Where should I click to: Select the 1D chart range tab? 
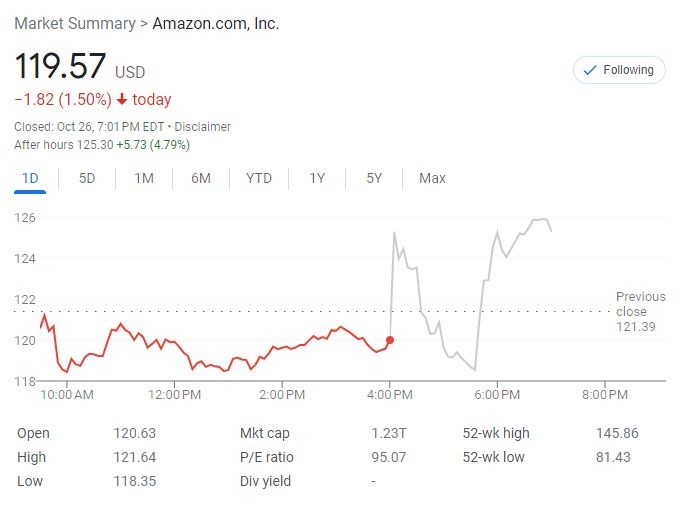tap(30, 179)
